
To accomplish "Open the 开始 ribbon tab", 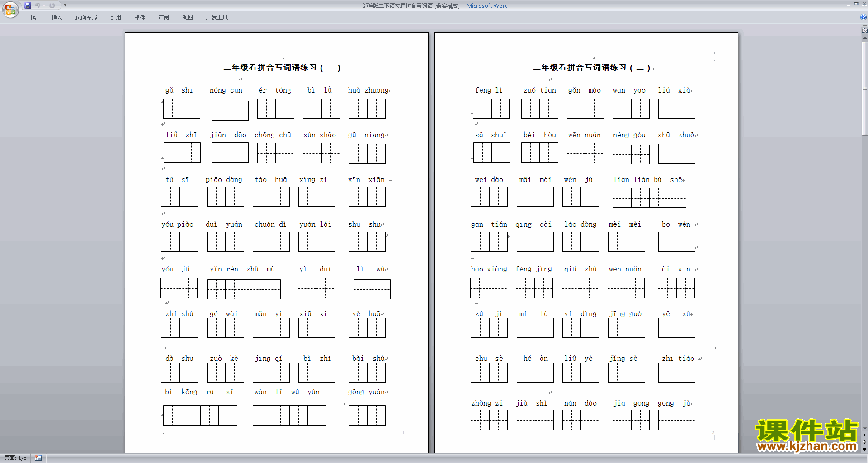I will pos(33,17).
